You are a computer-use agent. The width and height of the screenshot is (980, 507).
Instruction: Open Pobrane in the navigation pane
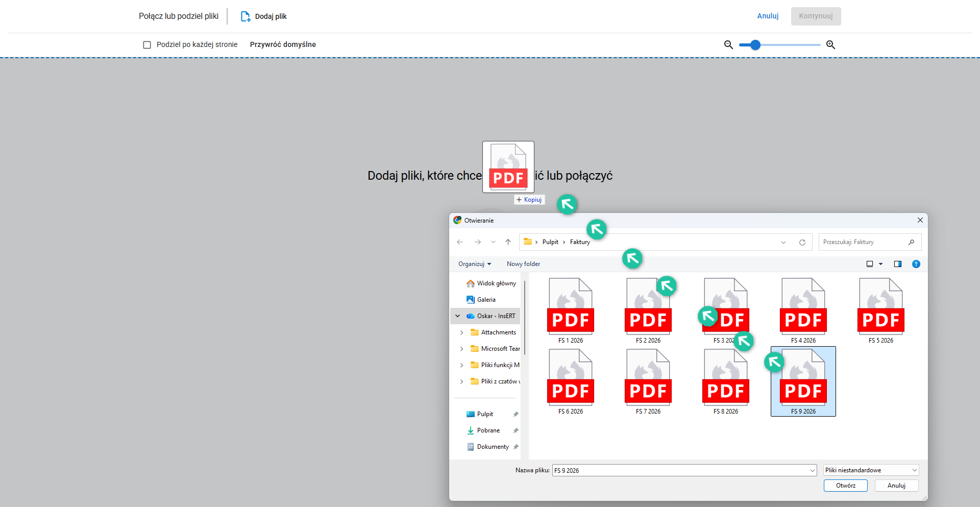click(x=488, y=430)
